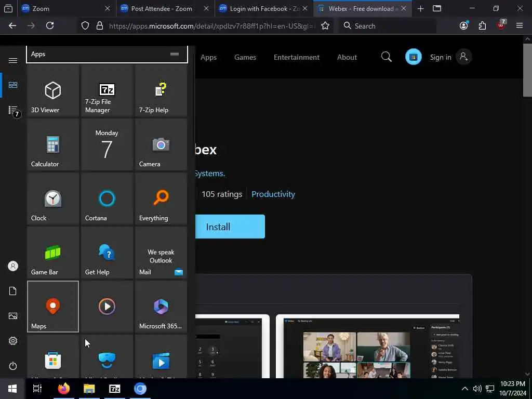Switch to the all apps list icon
Image resolution: width=532 pixels, height=399 pixels.
(13, 110)
